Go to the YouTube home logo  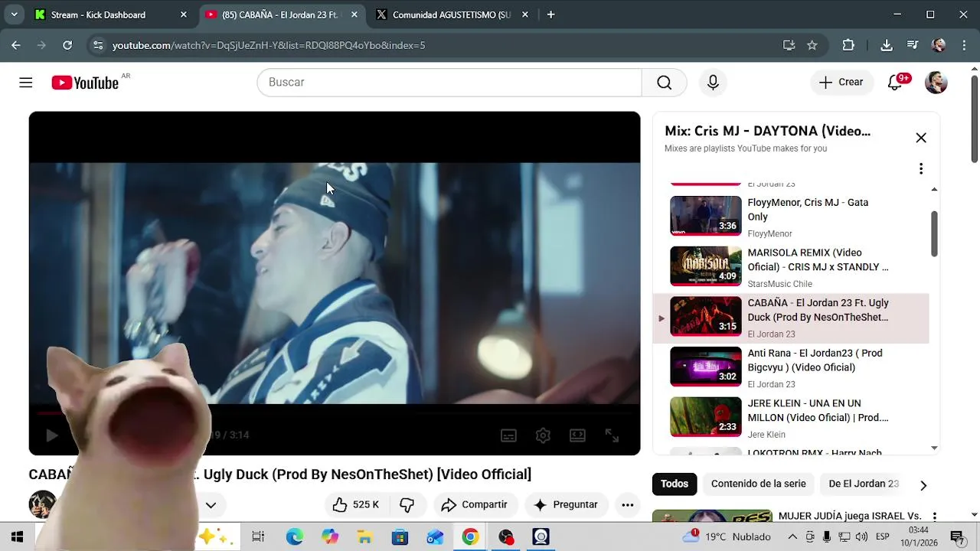[85, 83]
